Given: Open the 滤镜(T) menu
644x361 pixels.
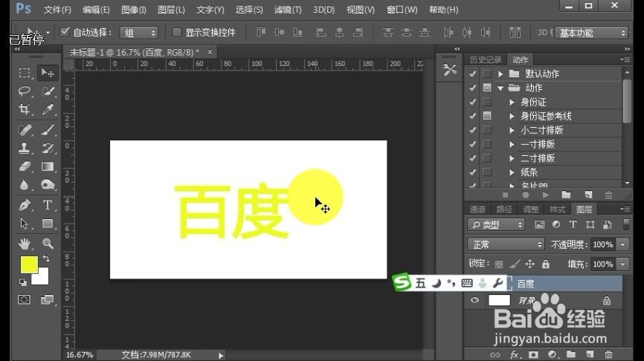Looking at the screenshot, I should [288, 10].
